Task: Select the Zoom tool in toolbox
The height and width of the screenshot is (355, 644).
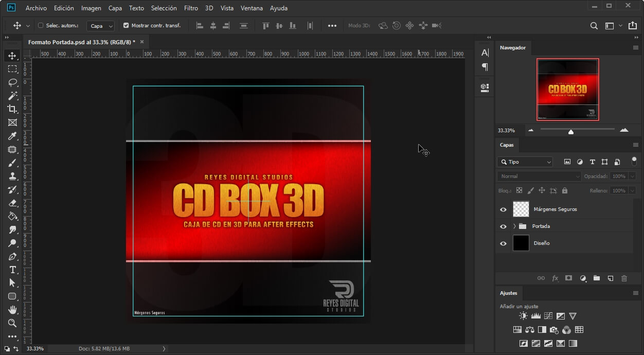Action: coord(12,323)
